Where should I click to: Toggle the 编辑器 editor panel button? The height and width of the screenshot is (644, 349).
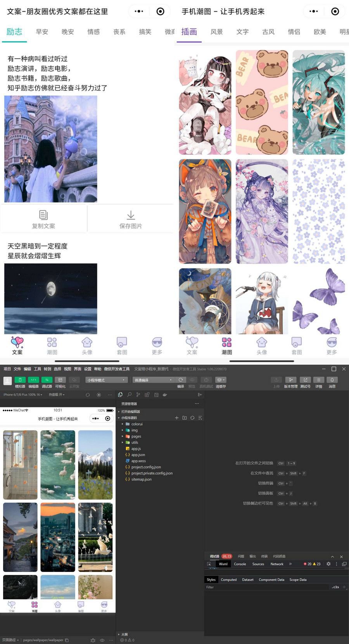tap(34, 380)
